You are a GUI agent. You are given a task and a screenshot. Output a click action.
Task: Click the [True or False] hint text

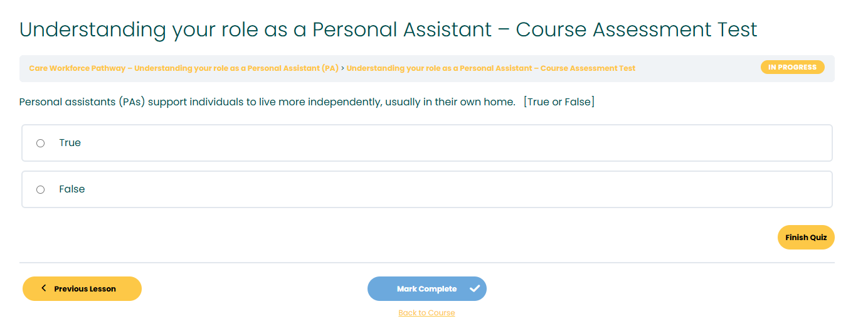tap(559, 102)
